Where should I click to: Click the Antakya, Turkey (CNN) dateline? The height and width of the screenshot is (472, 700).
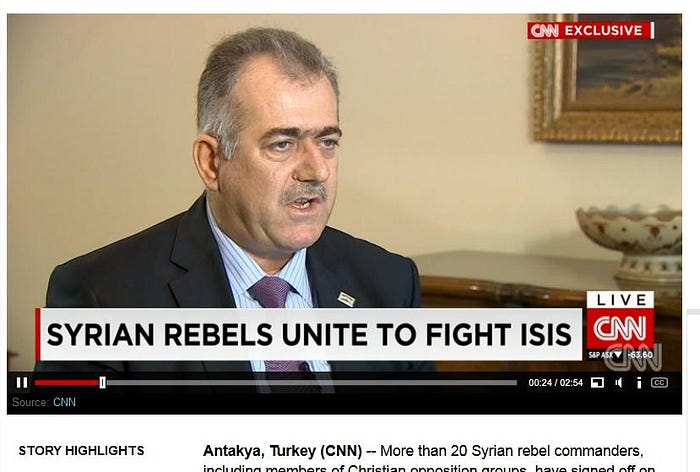(282, 451)
